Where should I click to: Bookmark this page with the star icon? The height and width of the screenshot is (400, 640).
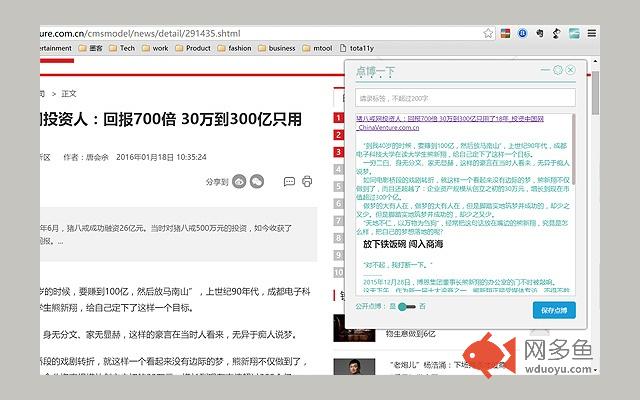[488, 33]
